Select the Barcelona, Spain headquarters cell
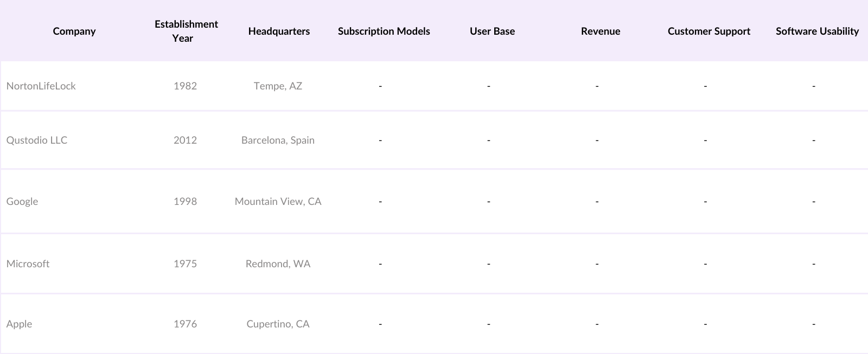This screenshot has width=868, height=354. tap(278, 140)
